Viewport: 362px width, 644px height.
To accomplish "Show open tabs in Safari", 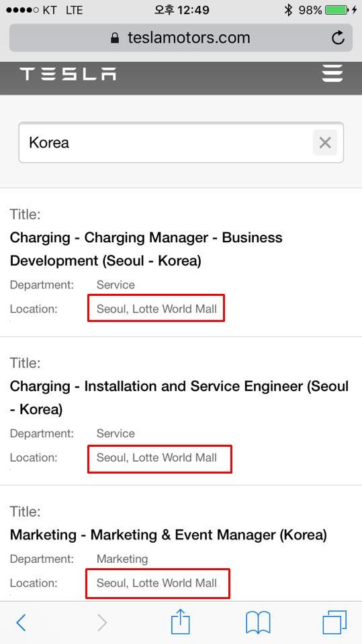I will click(335, 623).
